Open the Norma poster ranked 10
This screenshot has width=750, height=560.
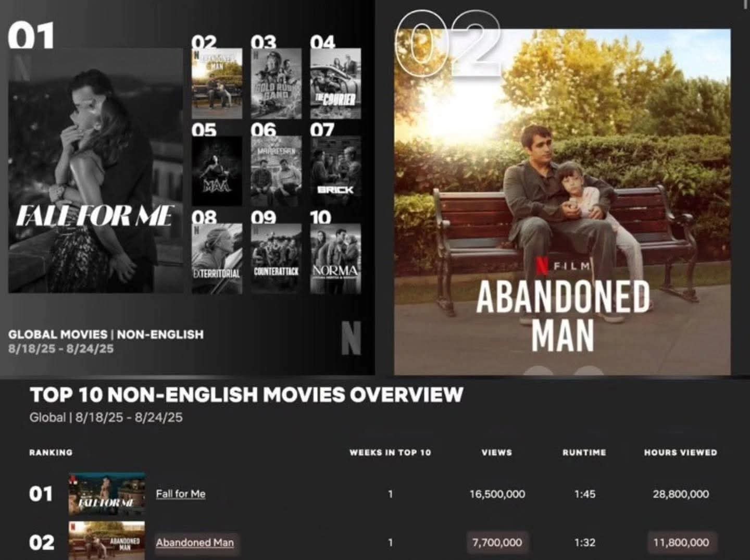point(335,259)
